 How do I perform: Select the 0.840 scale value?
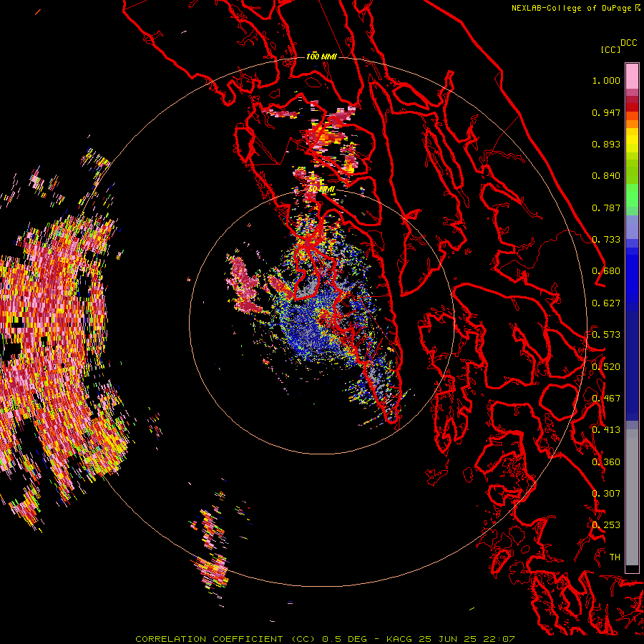(606, 176)
